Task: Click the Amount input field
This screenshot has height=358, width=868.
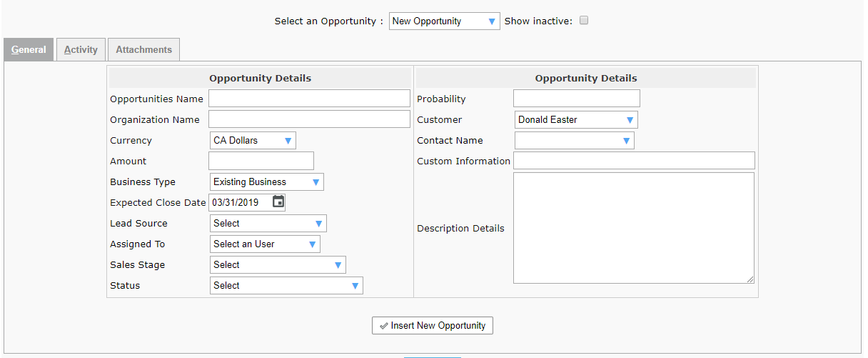Action: coord(261,161)
